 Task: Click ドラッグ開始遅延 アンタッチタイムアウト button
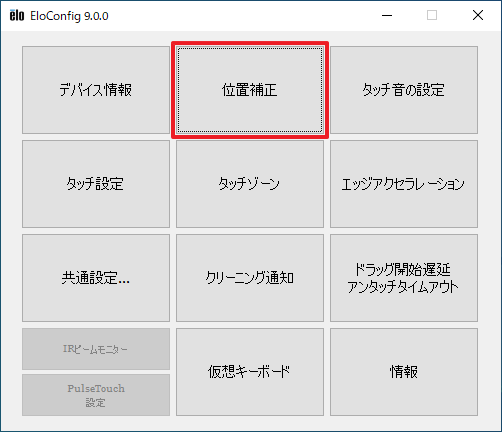pos(404,278)
